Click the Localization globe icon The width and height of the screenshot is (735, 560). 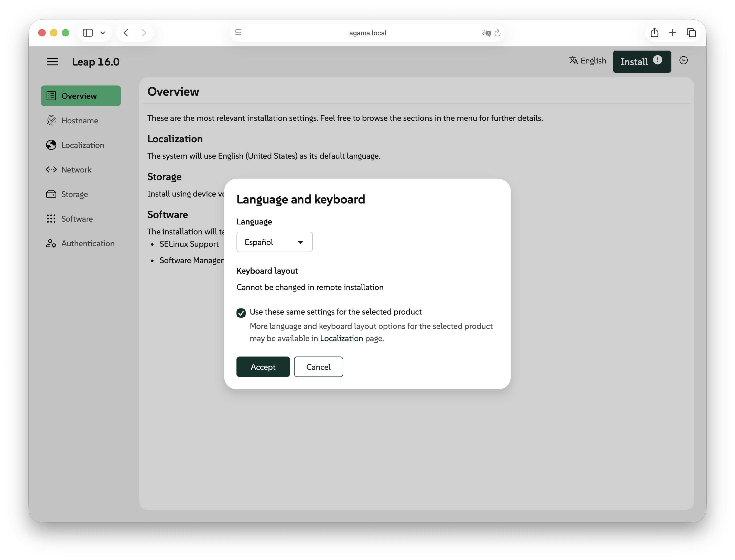51,145
